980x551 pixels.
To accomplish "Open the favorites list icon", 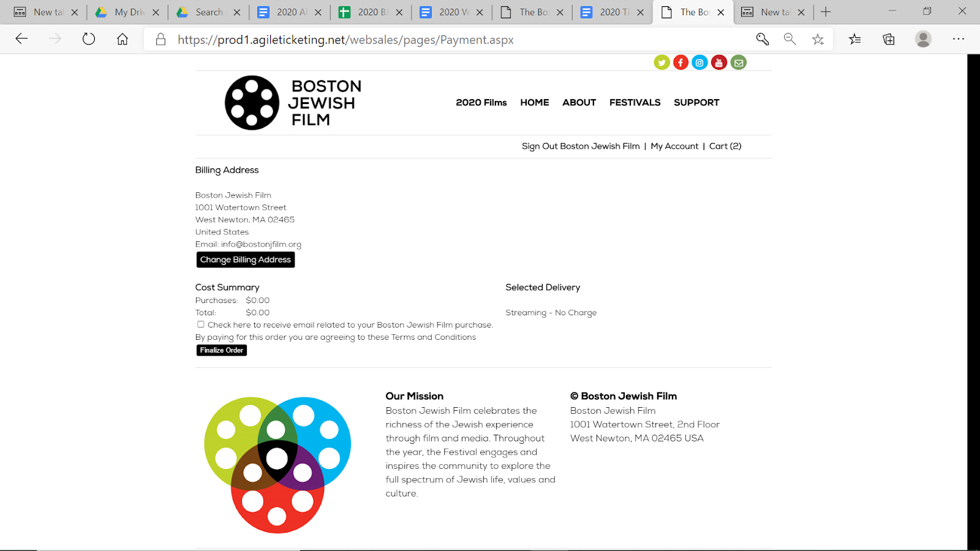I will [855, 39].
